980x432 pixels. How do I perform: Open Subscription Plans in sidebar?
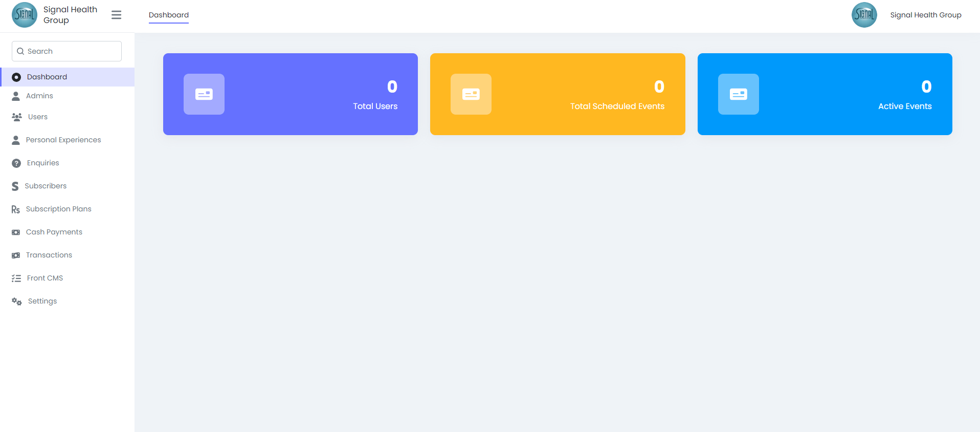(x=68, y=209)
